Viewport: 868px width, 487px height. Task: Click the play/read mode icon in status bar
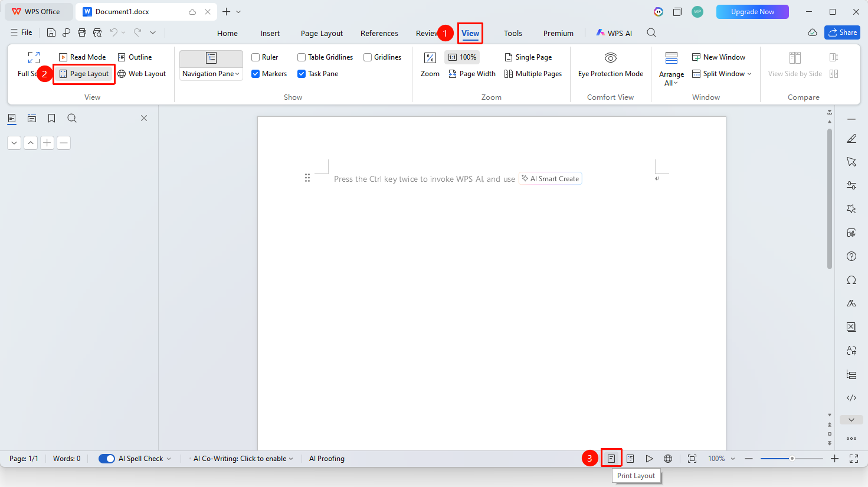point(649,459)
